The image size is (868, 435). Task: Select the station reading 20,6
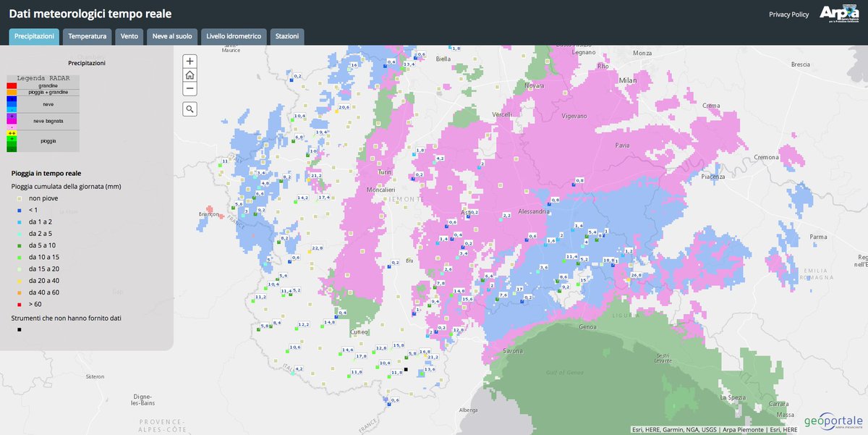(x=344, y=107)
